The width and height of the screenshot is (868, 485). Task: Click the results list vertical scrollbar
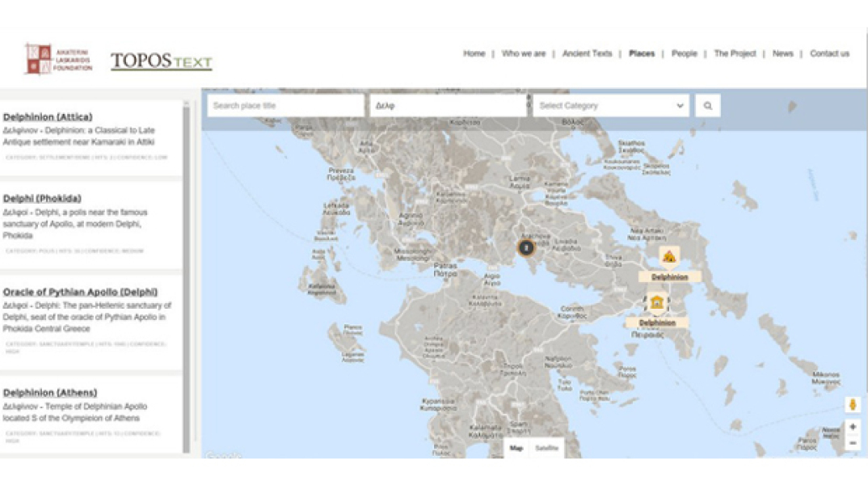(187, 275)
